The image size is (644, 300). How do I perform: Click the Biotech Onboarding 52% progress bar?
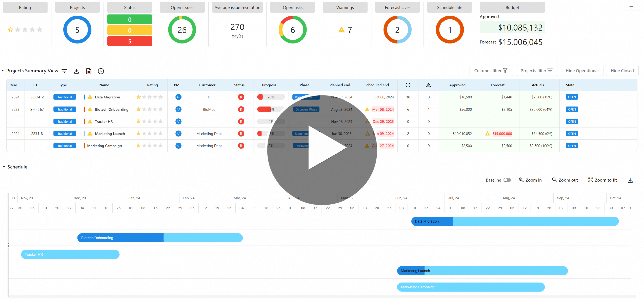point(271,109)
